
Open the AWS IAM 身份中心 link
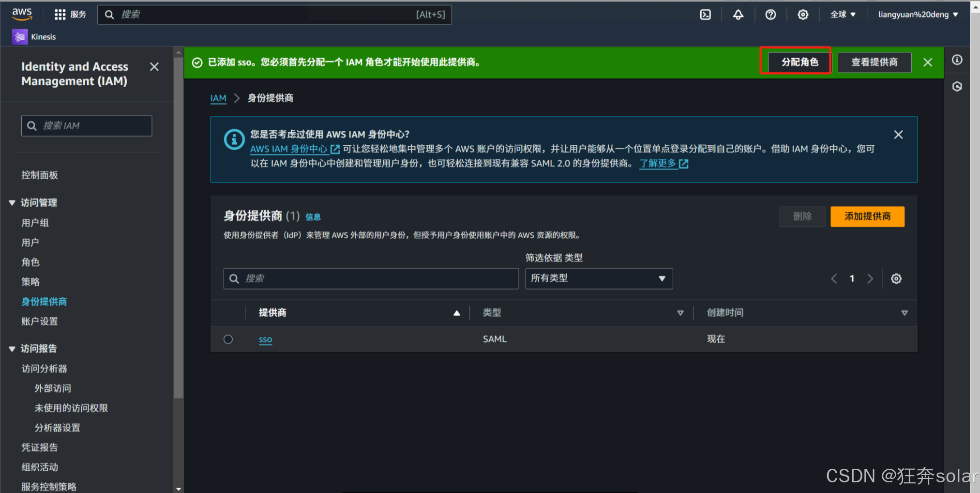[295, 149]
